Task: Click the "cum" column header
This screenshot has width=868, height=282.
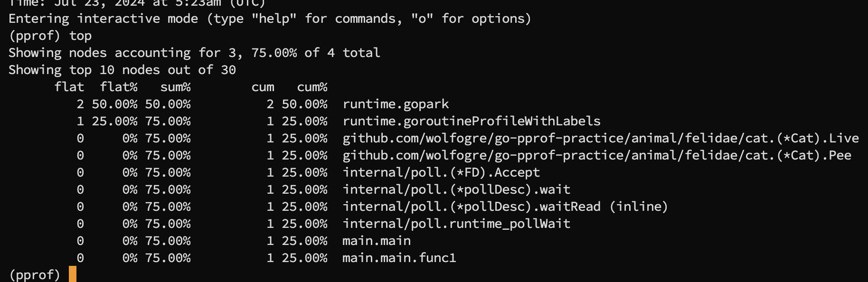Action: coord(263,87)
